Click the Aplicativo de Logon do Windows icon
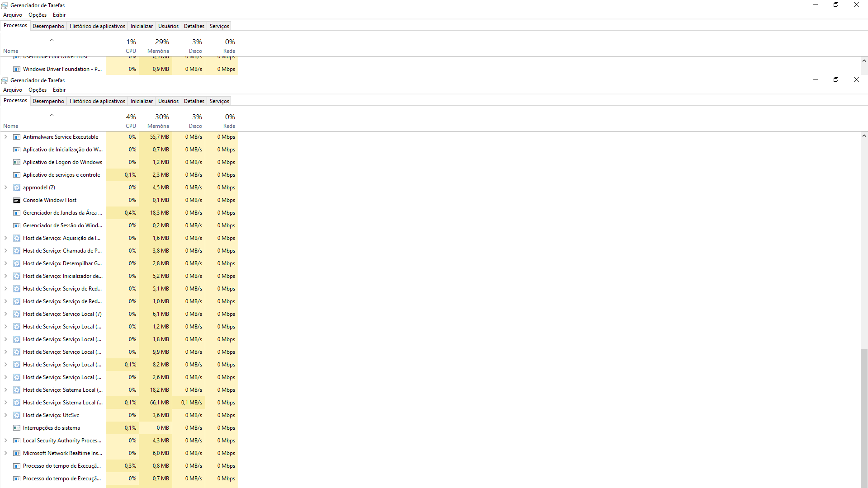Image resolution: width=868 pixels, height=488 pixels. click(x=17, y=162)
